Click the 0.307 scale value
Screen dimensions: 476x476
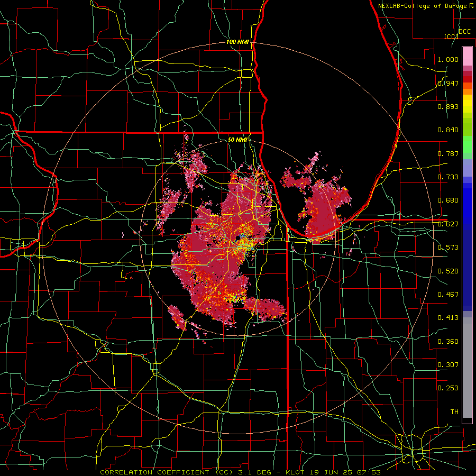tap(448, 365)
